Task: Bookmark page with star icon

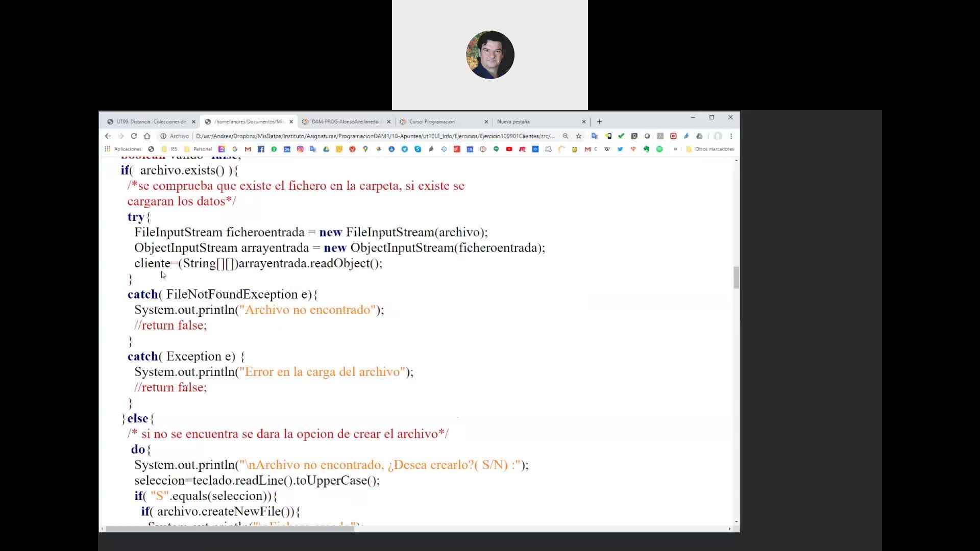Action: (578, 136)
